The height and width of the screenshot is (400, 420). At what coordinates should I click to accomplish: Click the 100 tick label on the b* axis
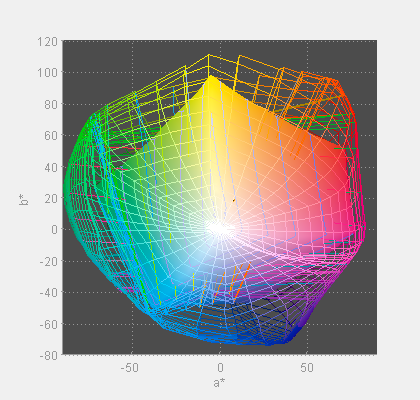(x=47, y=73)
